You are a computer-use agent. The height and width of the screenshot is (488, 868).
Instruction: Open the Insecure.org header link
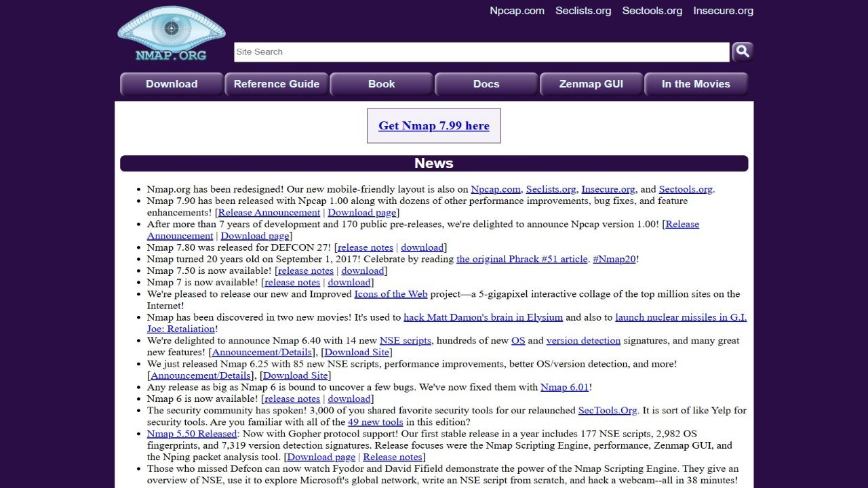[x=723, y=11]
